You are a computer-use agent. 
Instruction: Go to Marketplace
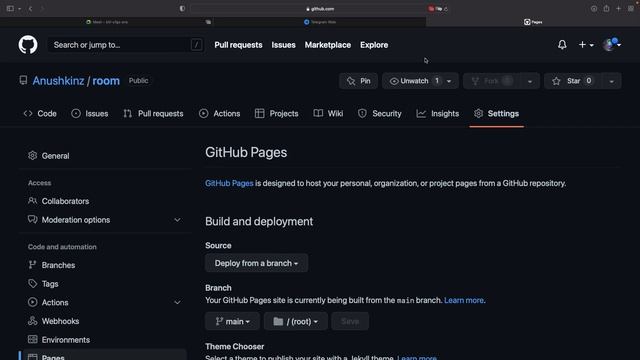tap(327, 45)
